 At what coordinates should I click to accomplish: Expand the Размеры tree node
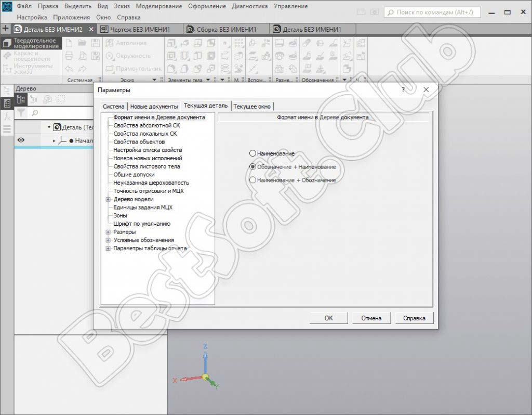click(108, 232)
